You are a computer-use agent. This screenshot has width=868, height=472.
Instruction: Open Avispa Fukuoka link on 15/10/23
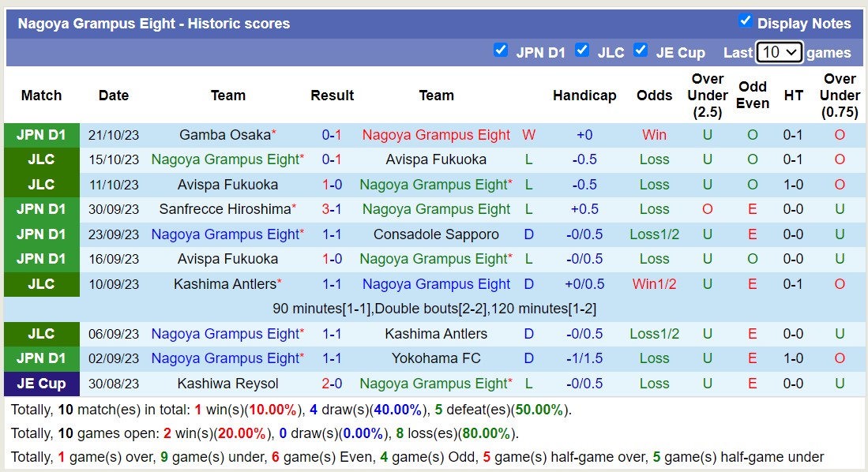(436, 159)
